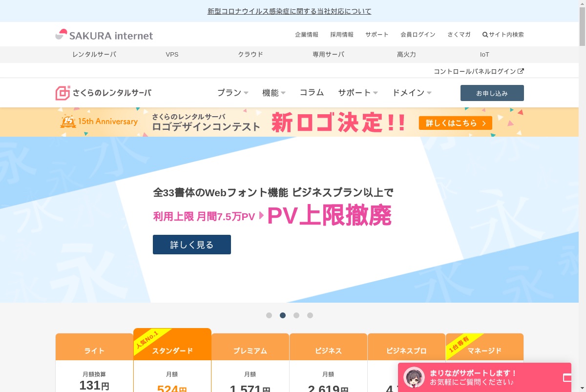Select first carousel dot

pos(269,315)
